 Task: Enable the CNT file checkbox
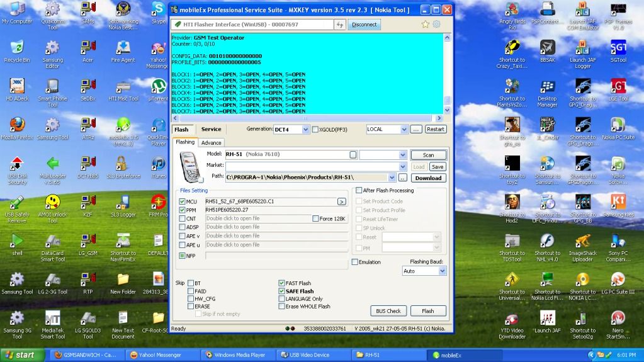(182, 218)
